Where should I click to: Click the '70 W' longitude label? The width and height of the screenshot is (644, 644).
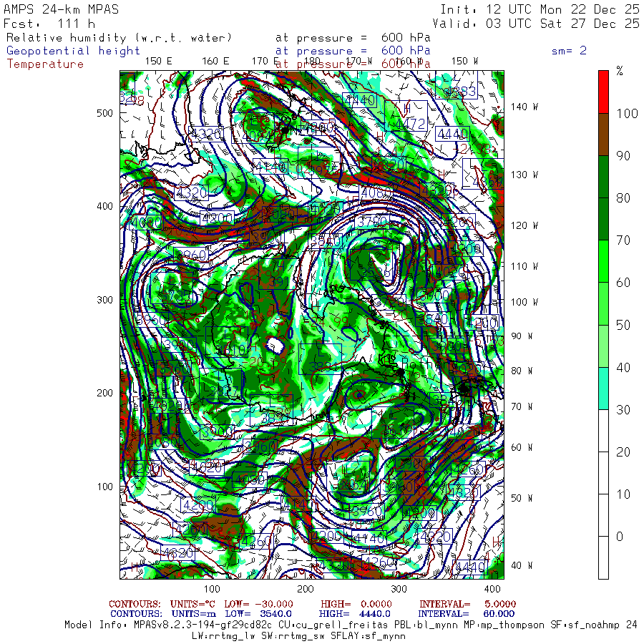pyautogui.click(x=522, y=406)
